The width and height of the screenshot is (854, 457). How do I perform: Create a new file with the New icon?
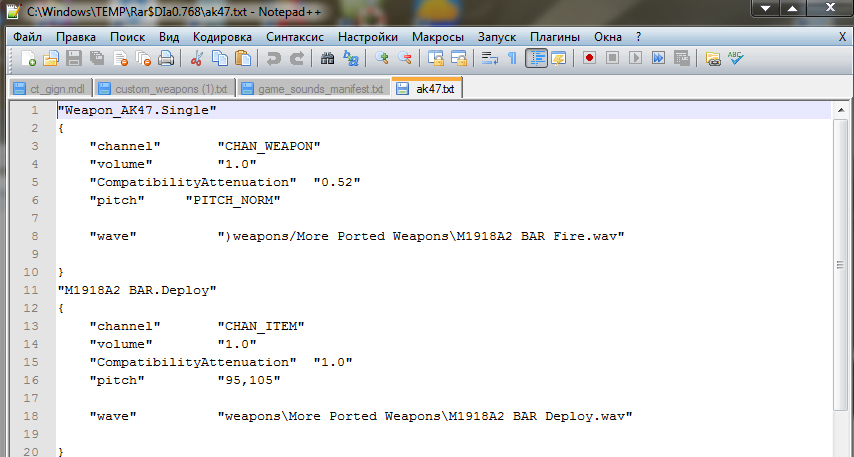click(28, 58)
